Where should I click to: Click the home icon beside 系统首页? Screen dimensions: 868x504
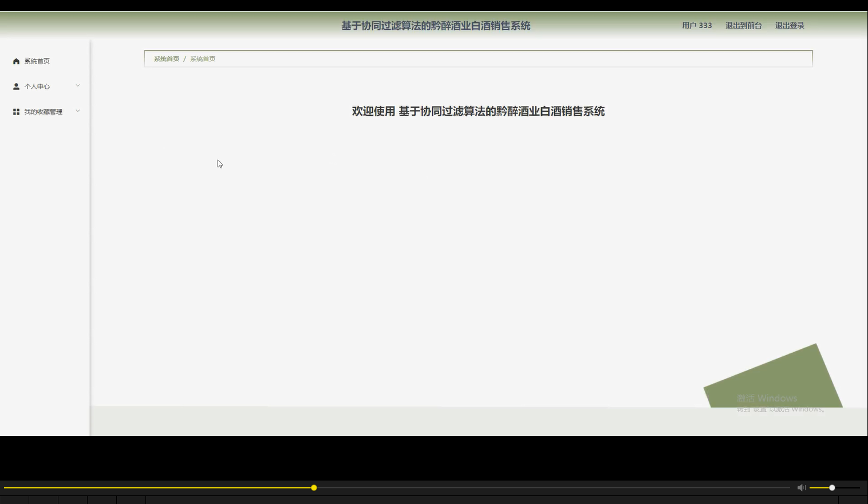[16, 61]
